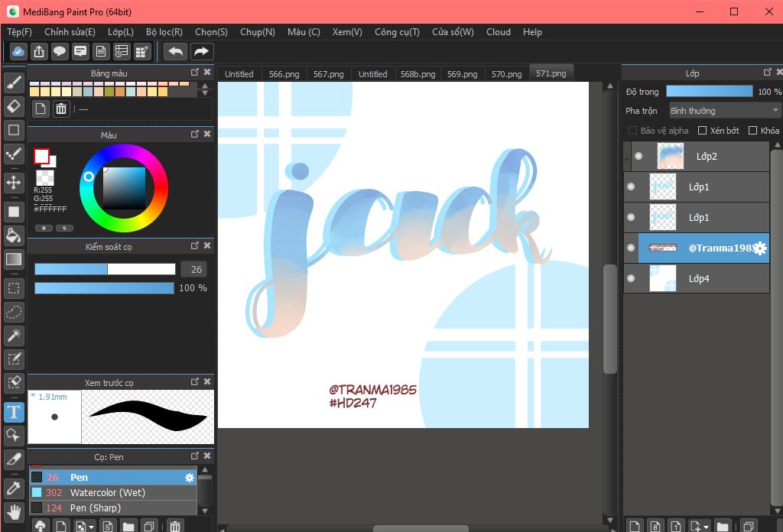Delete brush with trash icon
Image resolution: width=783 pixels, height=532 pixels.
click(x=175, y=526)
